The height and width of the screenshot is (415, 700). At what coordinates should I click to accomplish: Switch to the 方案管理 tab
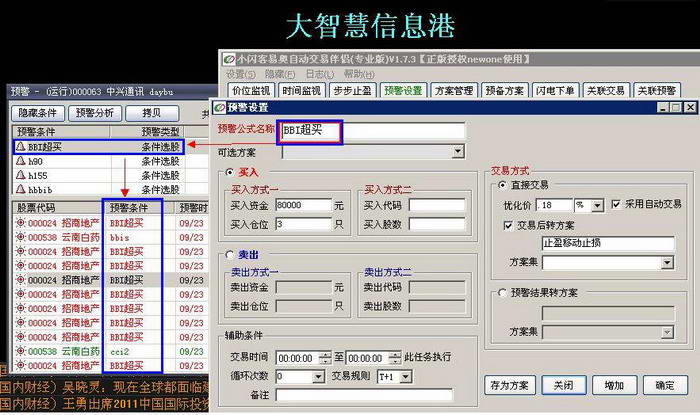(x=454, y=90)
